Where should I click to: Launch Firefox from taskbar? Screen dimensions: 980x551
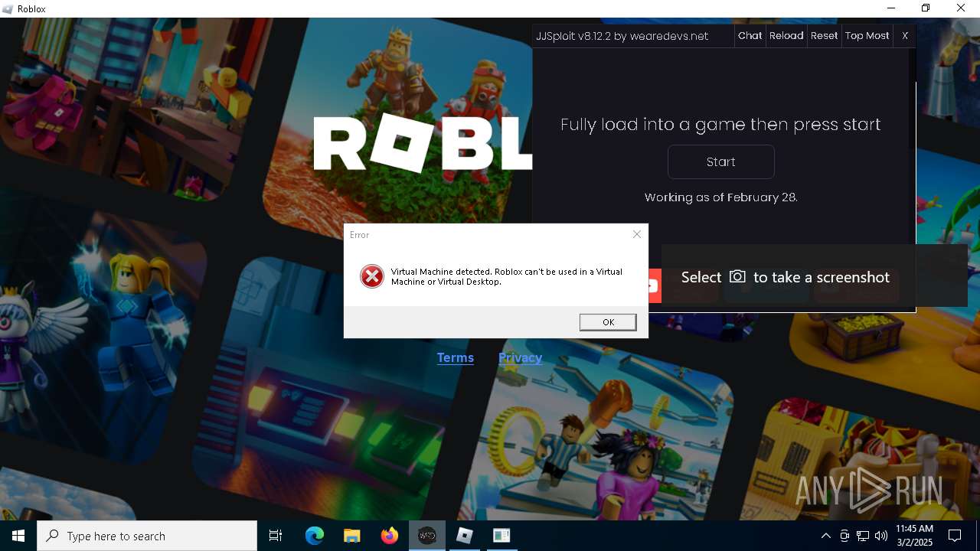pos(390,536)
